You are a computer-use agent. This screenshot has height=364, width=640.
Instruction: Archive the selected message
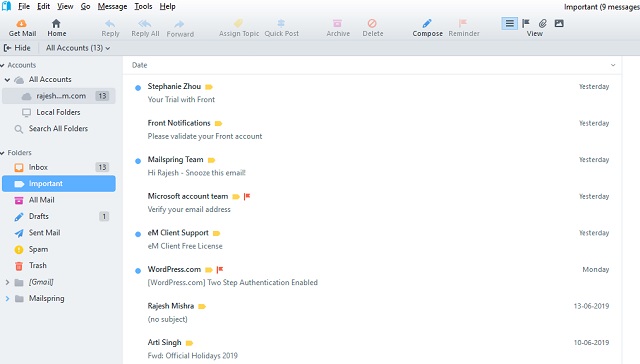click(x=338, y=28)
